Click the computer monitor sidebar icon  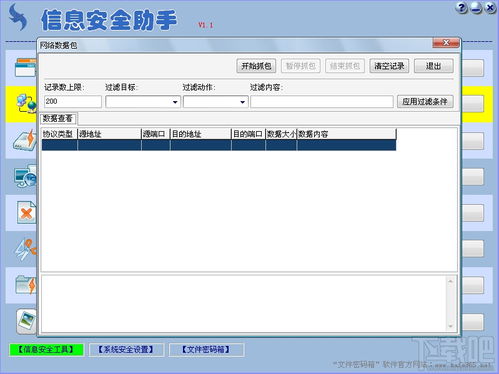[x=26, y=176]
